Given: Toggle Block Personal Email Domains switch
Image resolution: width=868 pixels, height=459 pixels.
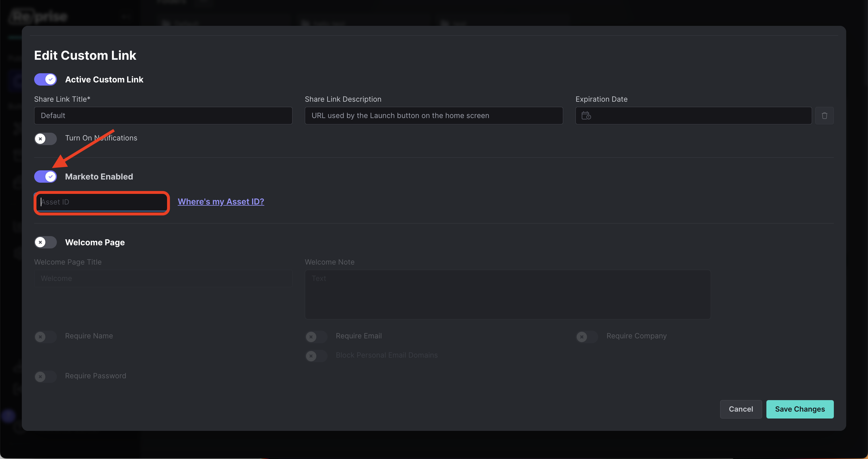Looking at the screenshot, I should click(x=316, y=356).
